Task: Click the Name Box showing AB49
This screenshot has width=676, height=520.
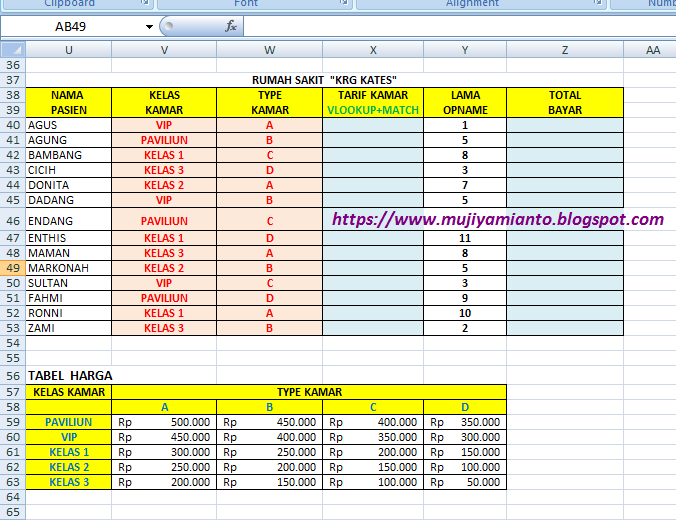Action: [x=71, y=27]
